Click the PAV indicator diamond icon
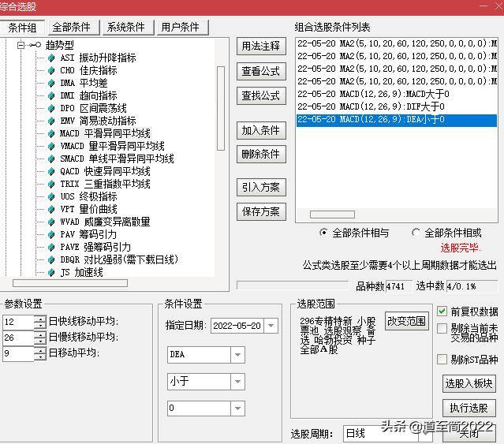This screenshot has height=444, width=504. [51, 234]
